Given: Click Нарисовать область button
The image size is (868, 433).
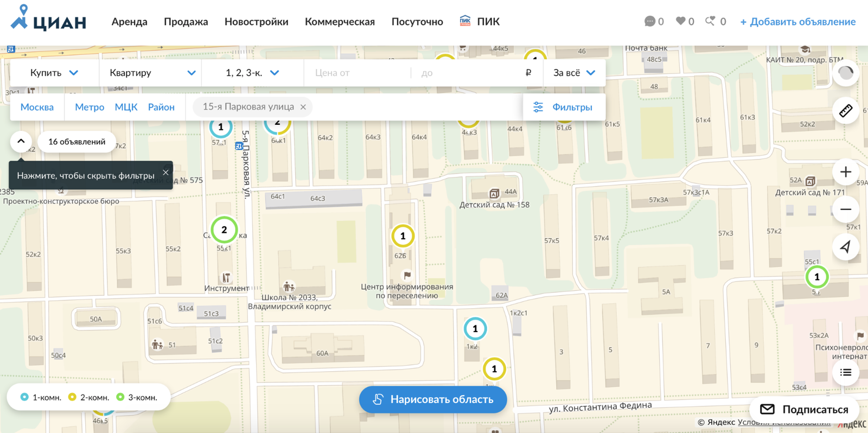Looking at the screenshot, I should click(433, 399).
